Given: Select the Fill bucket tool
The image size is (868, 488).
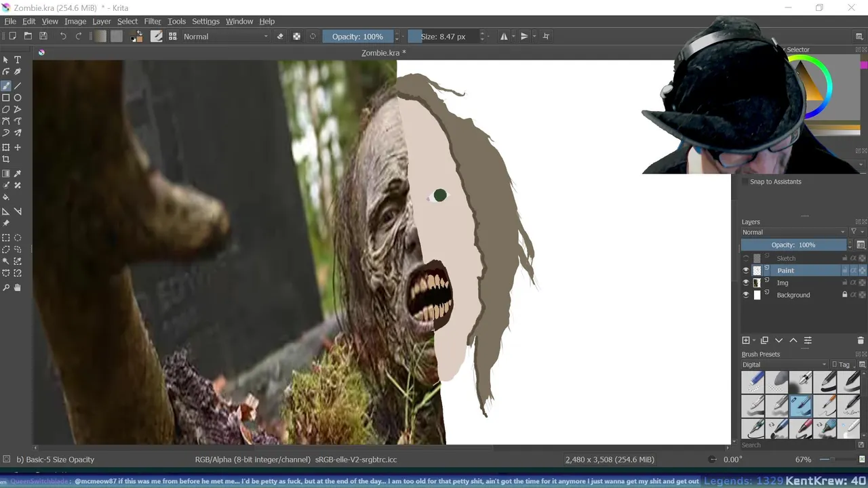Looking at the screenshot, I should pos(6,197).
